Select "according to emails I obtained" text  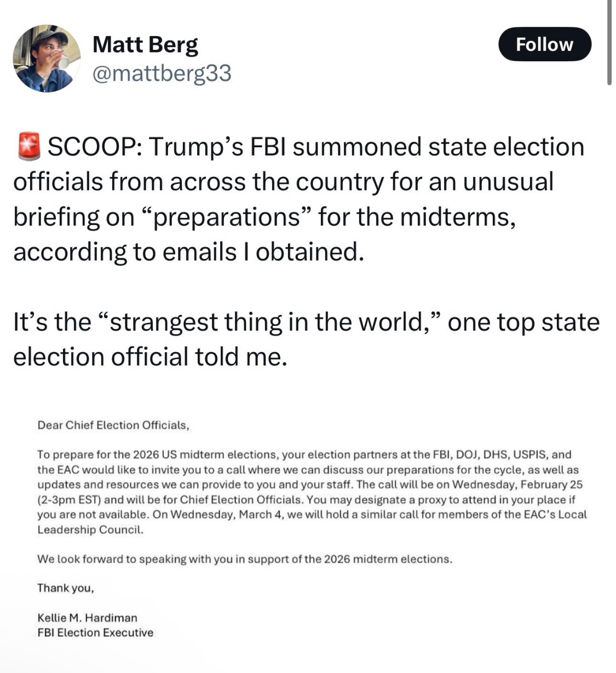(188, 252)
